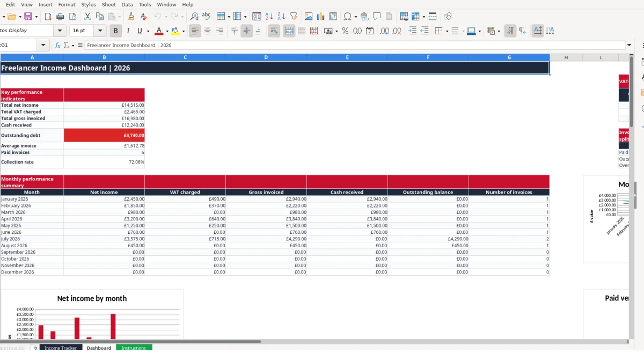644x362 pixels.
Task: Sort descending with the Z-A icon
Action: tap(281, 17)
